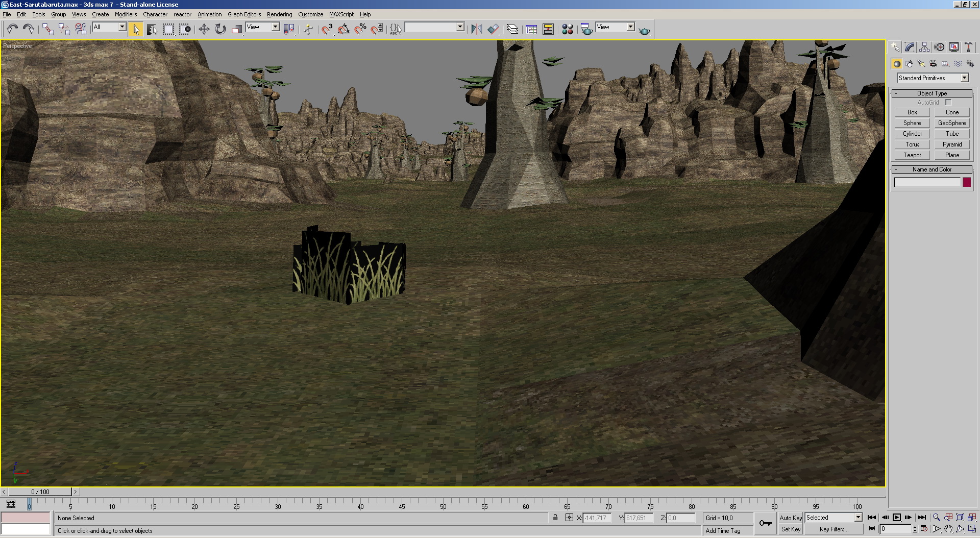The height and width of the screenshot is (538, 980).
Task: Click the Teapot primitive button
Action: point(912,155)
